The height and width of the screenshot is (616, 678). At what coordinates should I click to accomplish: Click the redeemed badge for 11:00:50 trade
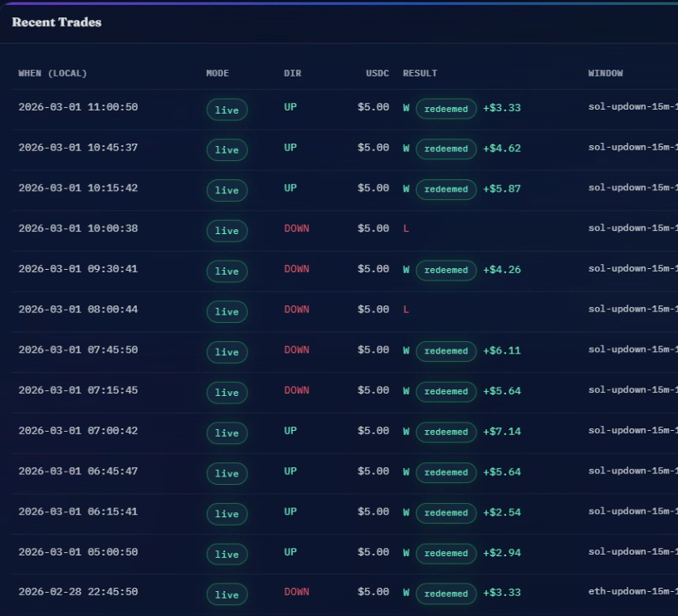click(446, 109)
